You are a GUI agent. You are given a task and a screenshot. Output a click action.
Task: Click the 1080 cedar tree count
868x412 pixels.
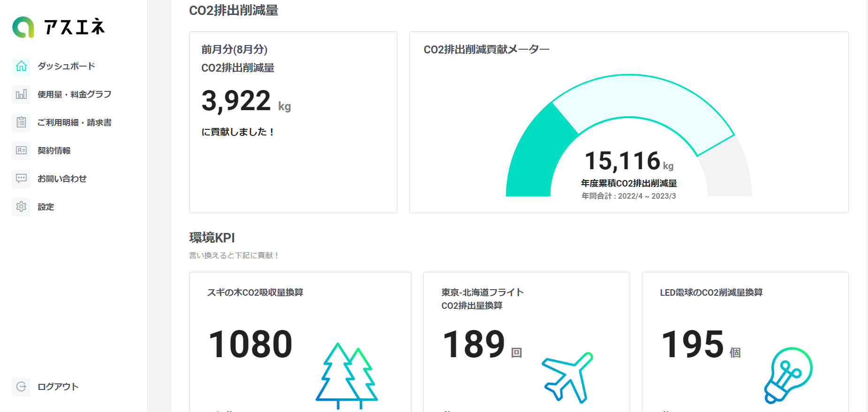(x=250, y=345)
